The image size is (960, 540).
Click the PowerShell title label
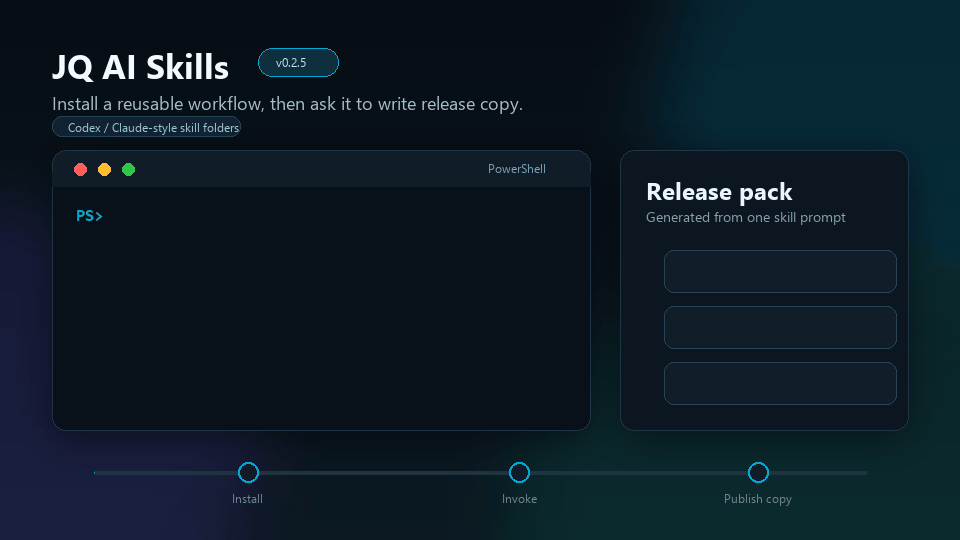coord(517,169)
